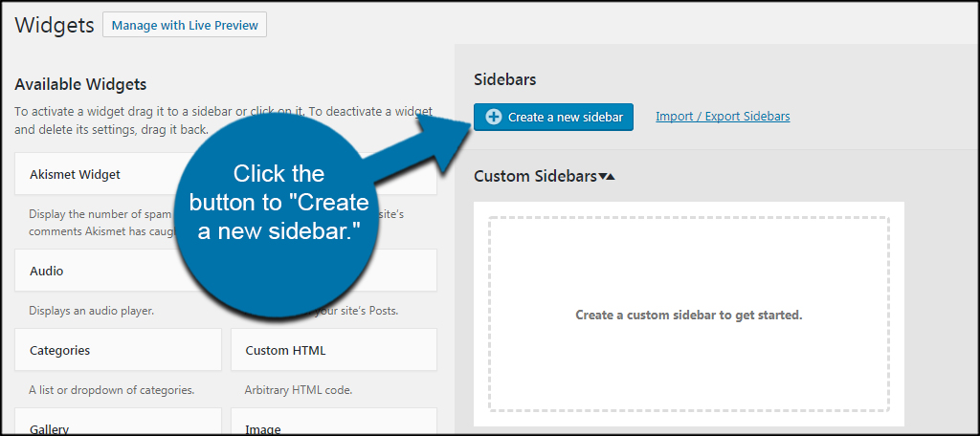Select the Categories widget

(x=118, y=350)
